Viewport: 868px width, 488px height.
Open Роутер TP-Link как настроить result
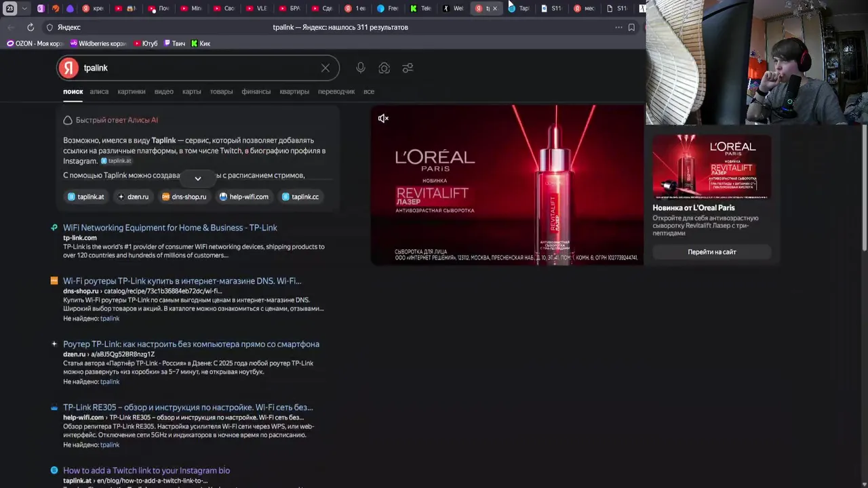coord(191,344)
